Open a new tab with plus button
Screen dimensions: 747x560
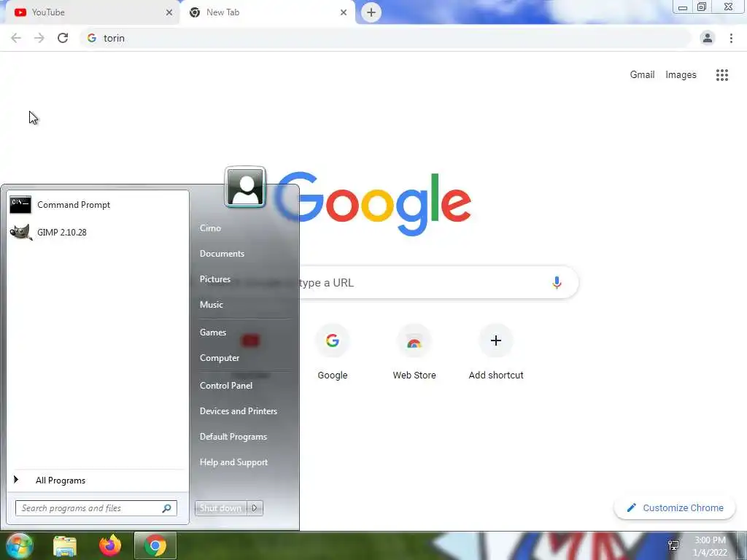coord(371,12)
